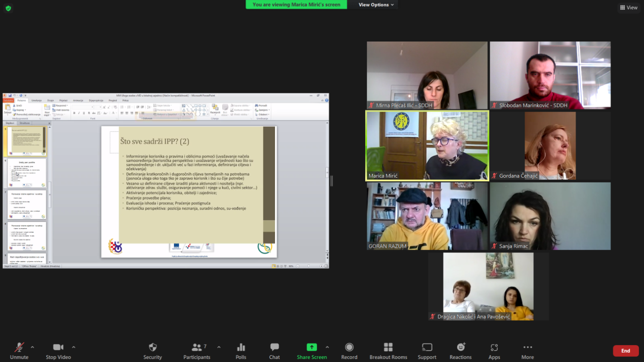This screenshot has height=362, width=644.
Task: Expand video options arrow beside Stop Video
Action: (74, 347)
